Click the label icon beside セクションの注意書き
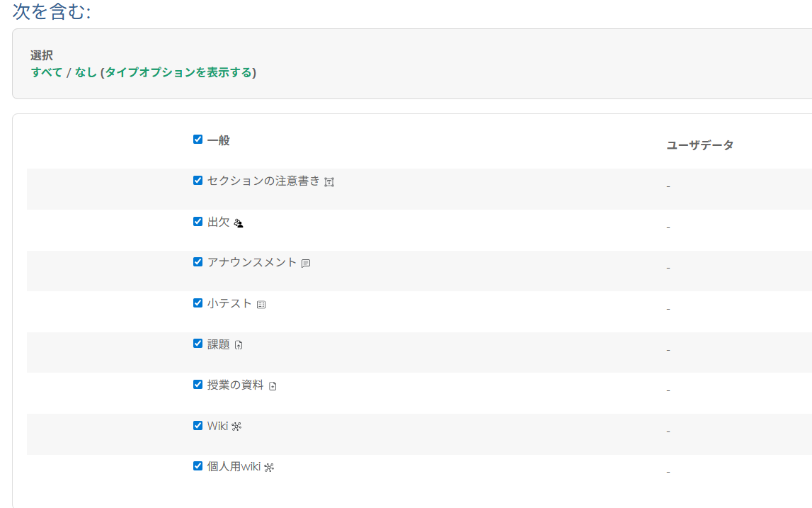Viewport: 812px width, 508px height. [x=329, y=182]
